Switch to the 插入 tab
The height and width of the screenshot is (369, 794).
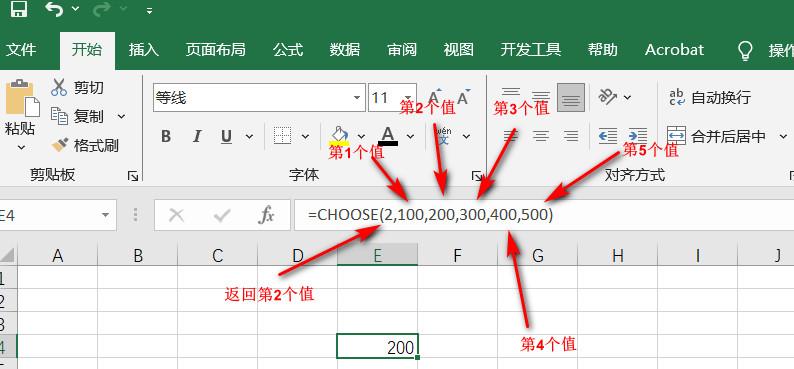(x=144, y=50)
